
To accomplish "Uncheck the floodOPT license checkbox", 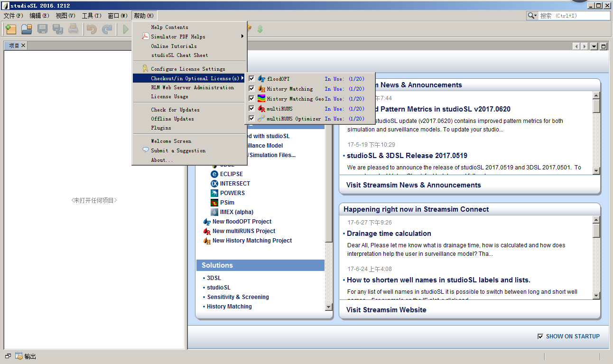I will 251,79.
